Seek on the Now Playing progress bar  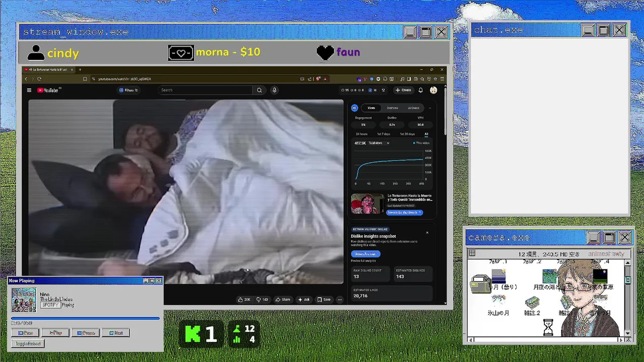pyautogui.click(x=86, y=318)
